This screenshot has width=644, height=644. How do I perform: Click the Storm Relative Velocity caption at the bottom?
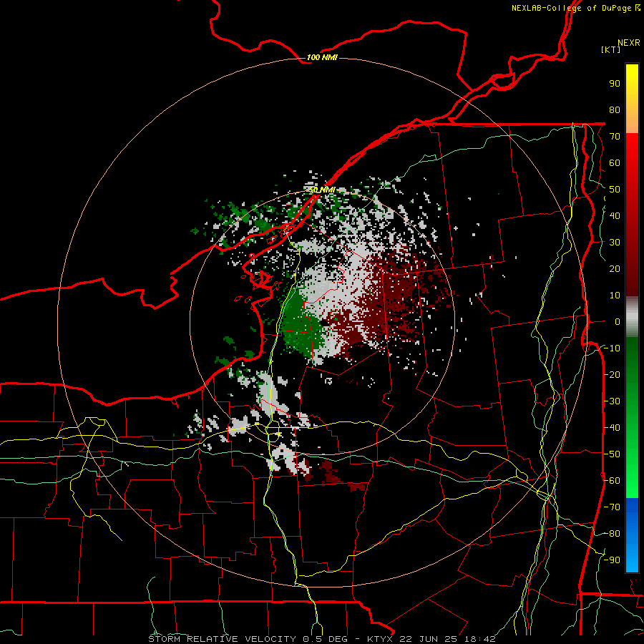[x=321, y=639]
